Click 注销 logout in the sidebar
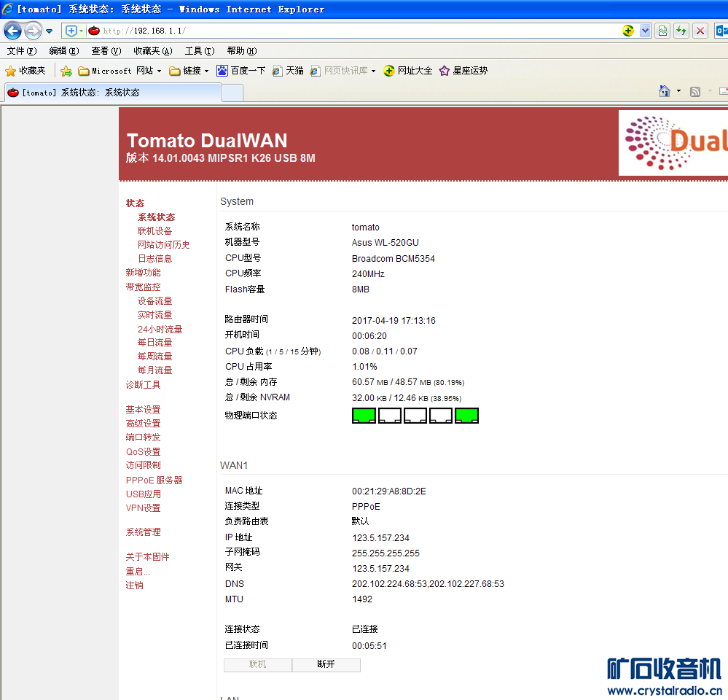 (134, 586)
